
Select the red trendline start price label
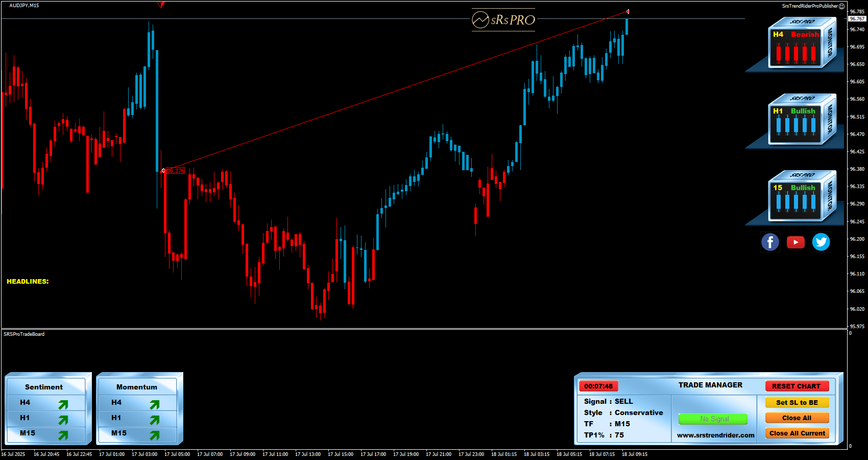[x=176, y=171]
